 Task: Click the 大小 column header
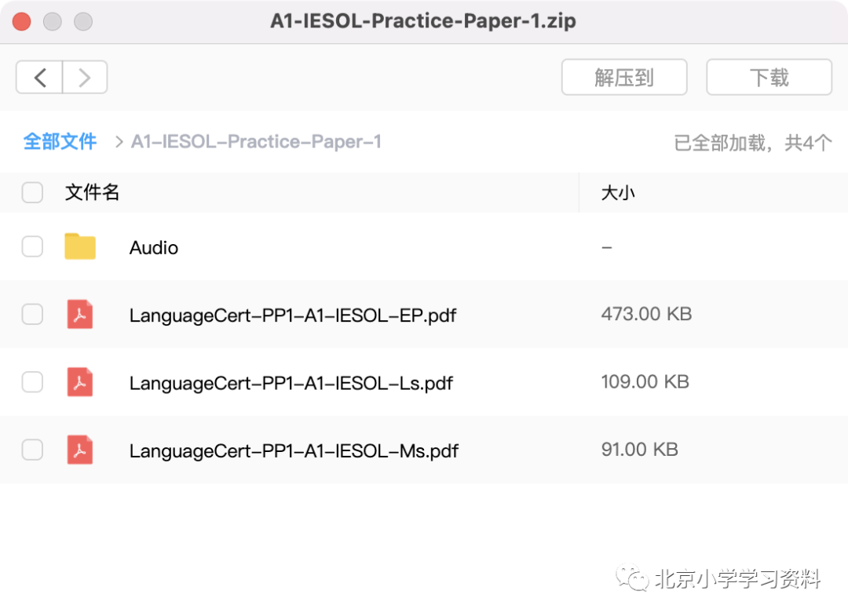click(x=618, y=193)
